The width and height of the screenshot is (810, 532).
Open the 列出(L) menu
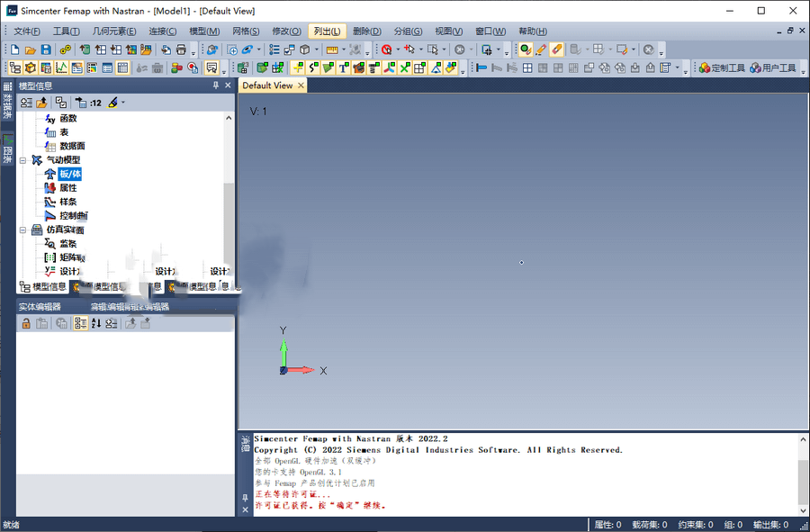pyautogui.click(x=327, y=31)
